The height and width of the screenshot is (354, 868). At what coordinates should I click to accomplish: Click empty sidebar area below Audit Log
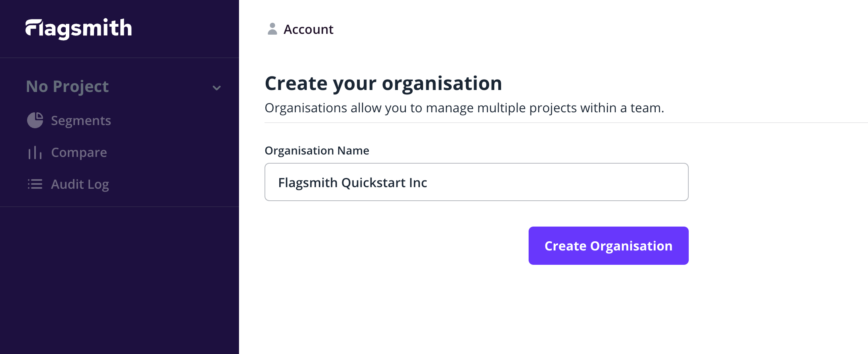click(x=120, y=279)
